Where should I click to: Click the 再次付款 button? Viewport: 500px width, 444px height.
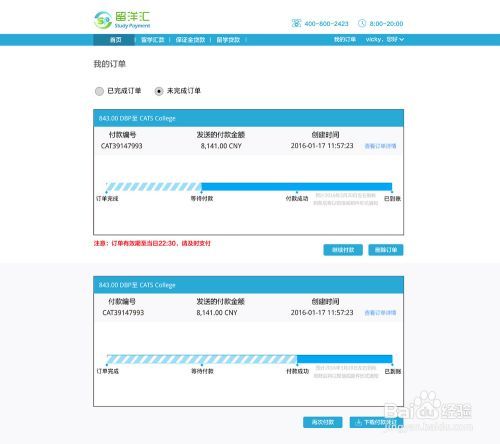(x=323, y=422)
